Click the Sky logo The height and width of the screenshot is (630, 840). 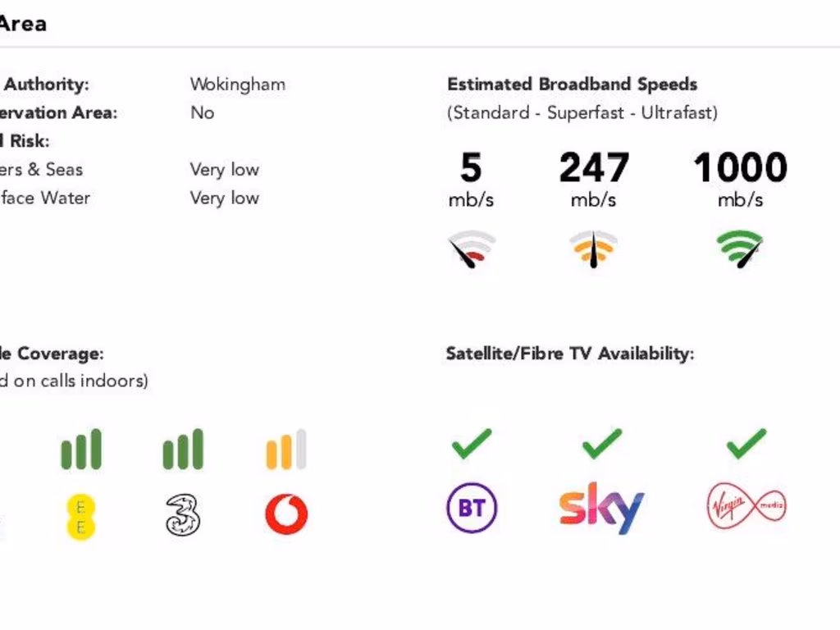[601, 508]
